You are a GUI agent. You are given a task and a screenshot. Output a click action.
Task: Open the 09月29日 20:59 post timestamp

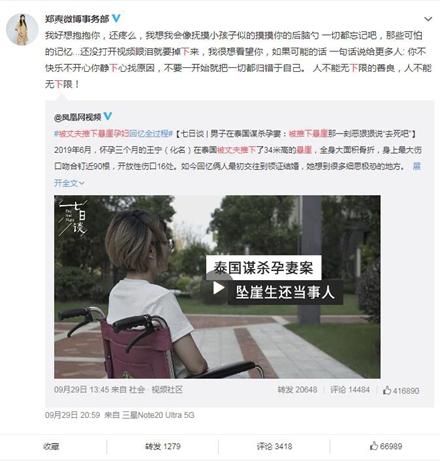pyautogui.click(x=72, y=415)
